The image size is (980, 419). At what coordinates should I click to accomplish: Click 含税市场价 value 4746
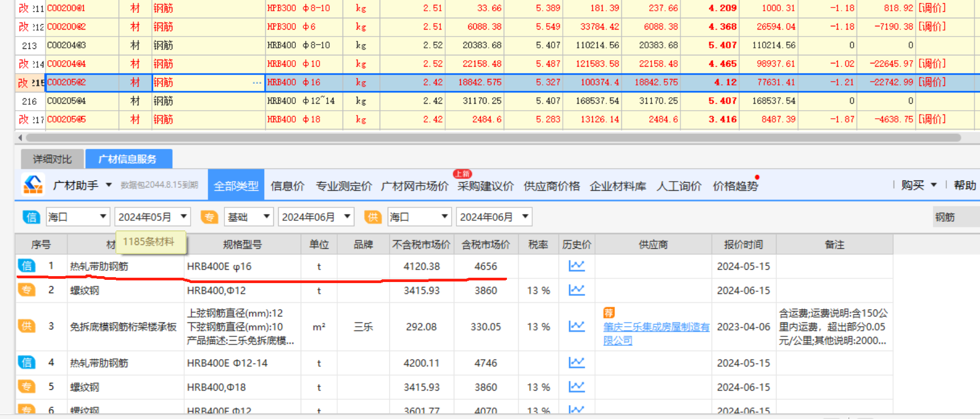click(x=486, y=363)
